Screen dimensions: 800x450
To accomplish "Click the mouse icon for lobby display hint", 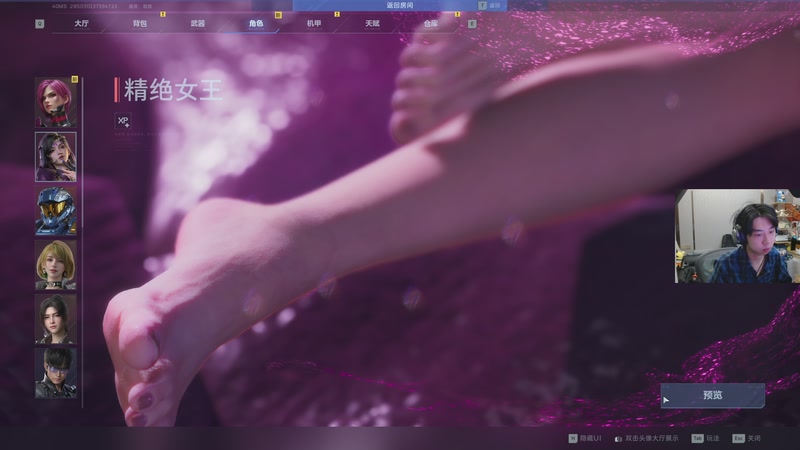I will 618,439.
